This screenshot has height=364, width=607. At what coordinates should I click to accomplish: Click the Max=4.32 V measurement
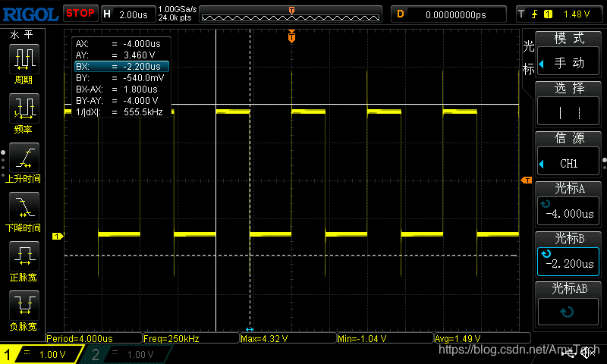pyautogui.click(x=288, y=338)
